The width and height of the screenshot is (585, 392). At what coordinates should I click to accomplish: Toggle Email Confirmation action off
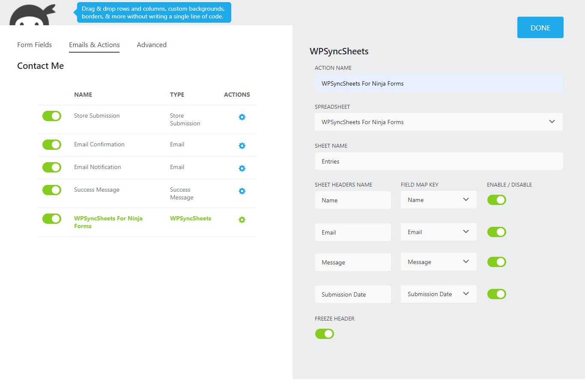(52, 145)
